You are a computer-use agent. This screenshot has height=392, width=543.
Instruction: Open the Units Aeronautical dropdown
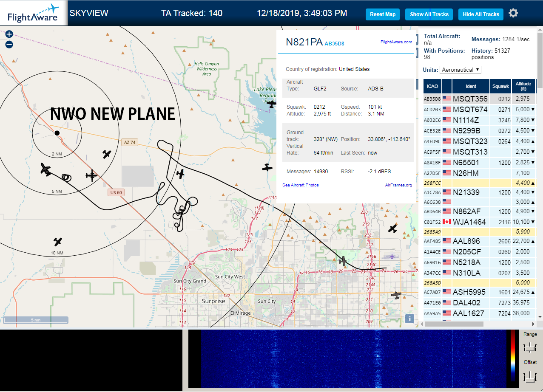461,70
